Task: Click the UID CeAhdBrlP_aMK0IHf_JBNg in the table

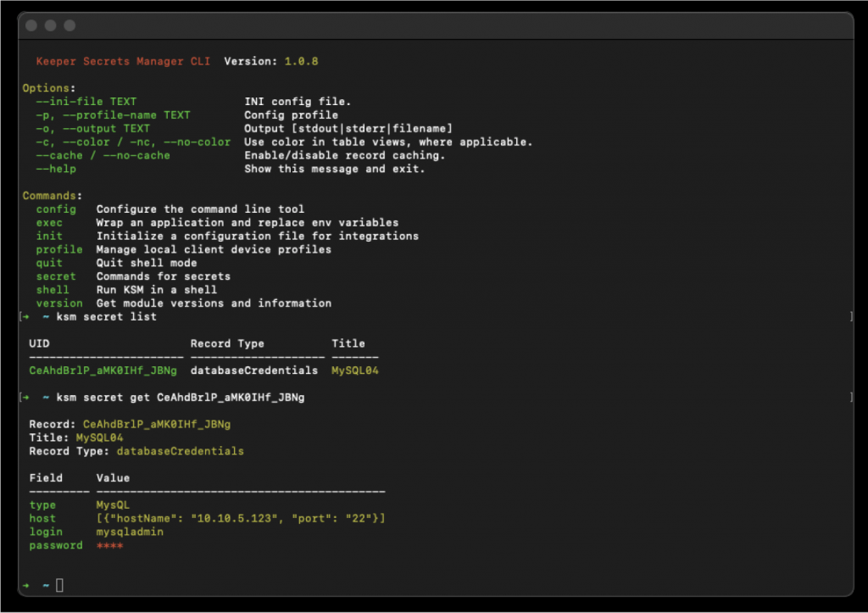Action: click(x=105, y=371)
